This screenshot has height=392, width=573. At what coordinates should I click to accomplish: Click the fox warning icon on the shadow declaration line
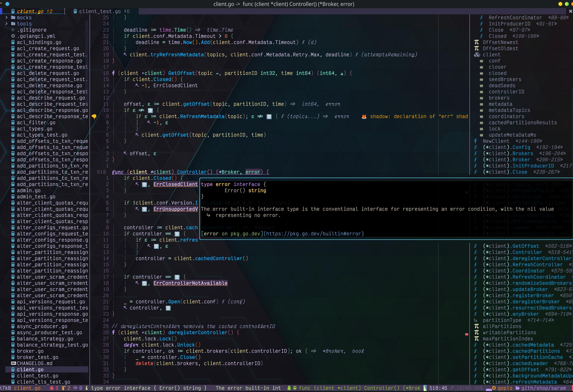point(364,116)
